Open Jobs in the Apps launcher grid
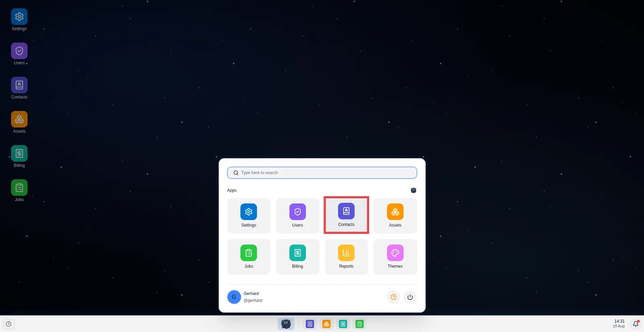Screen dimensions: 644x332 point(249,257)
